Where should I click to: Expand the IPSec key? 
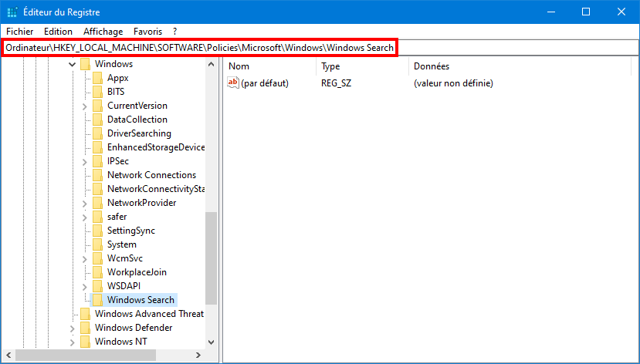[x=84, y=162]
